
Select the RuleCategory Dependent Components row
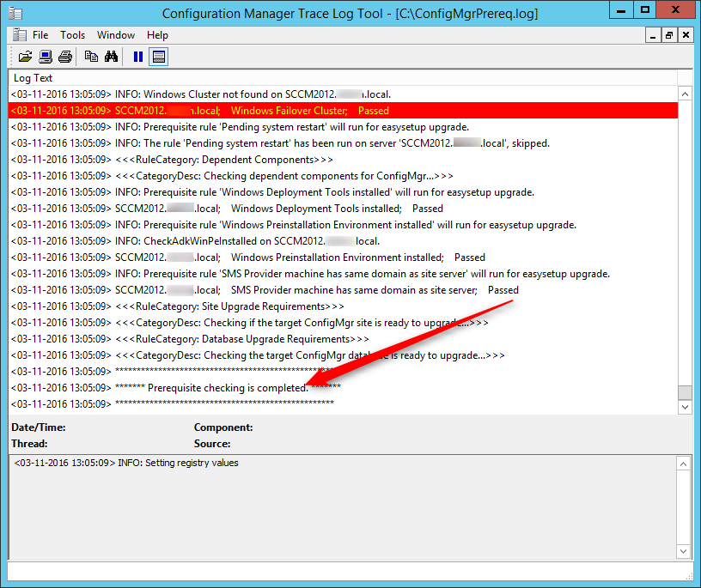click(x=343, y=160)
